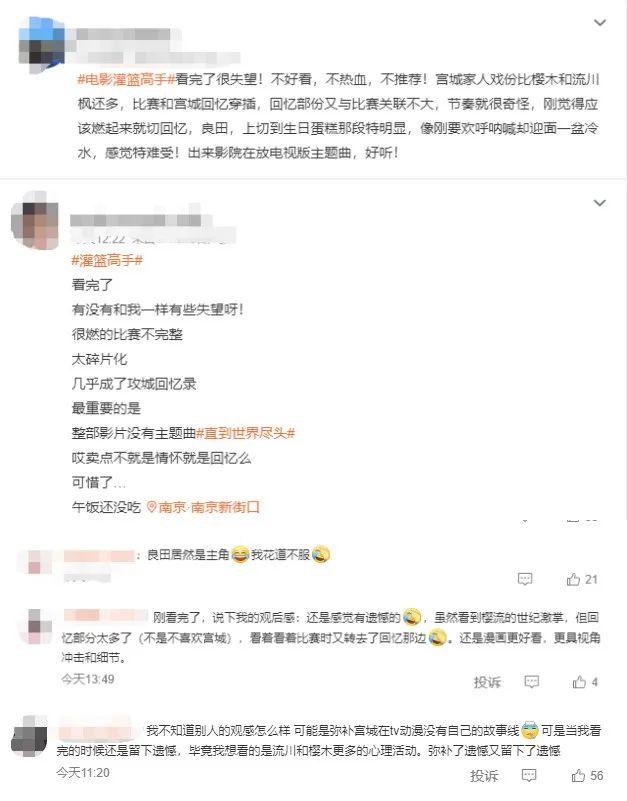Like the comment with 56 likes
627x801 pixels.
[578, 775]
